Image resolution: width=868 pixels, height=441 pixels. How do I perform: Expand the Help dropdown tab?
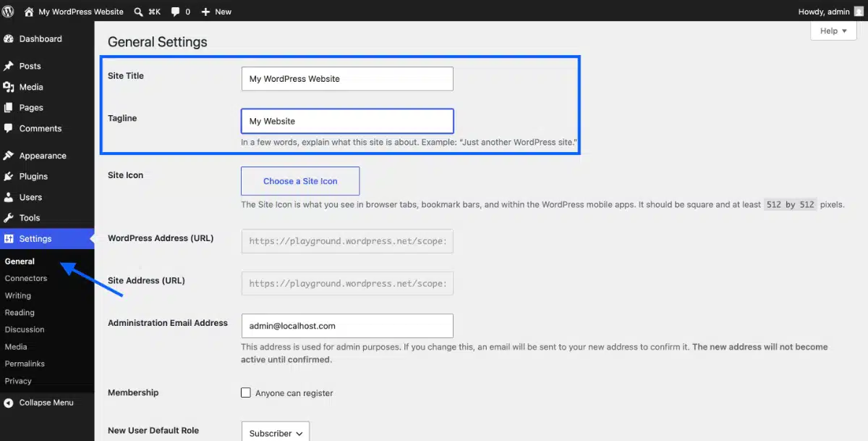pos(833,30)
